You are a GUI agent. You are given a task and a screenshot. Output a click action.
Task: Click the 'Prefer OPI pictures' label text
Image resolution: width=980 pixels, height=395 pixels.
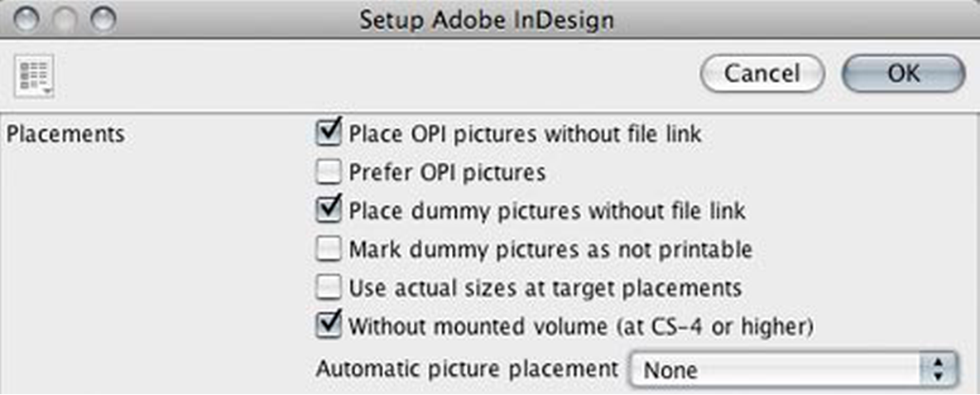pos(447,172)
